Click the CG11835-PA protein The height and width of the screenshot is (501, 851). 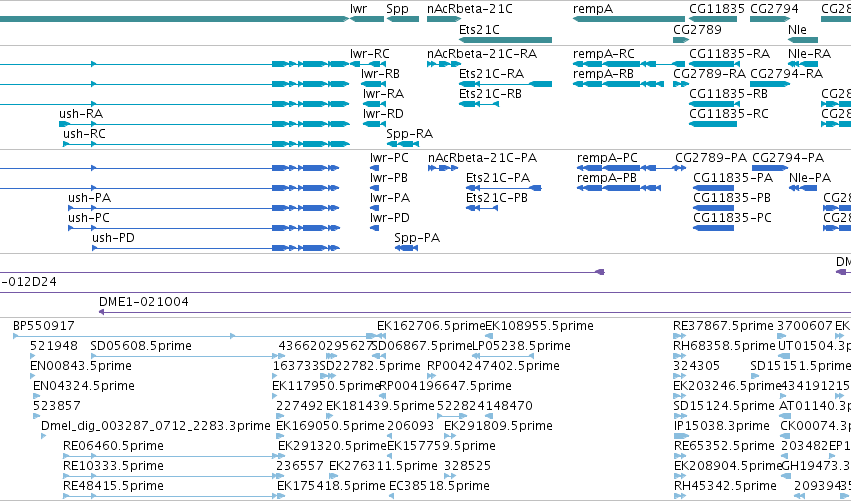[x=713, y=188]
